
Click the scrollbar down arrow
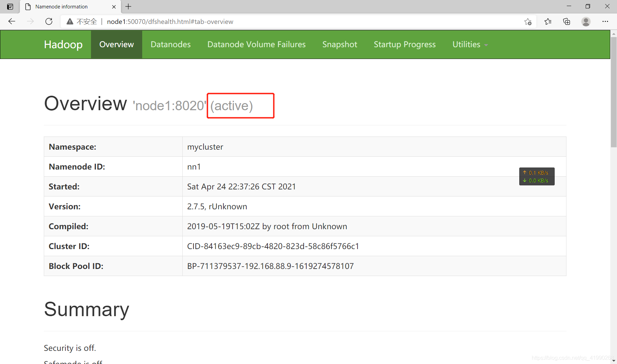pyautogui.click(x=614, y=361)
